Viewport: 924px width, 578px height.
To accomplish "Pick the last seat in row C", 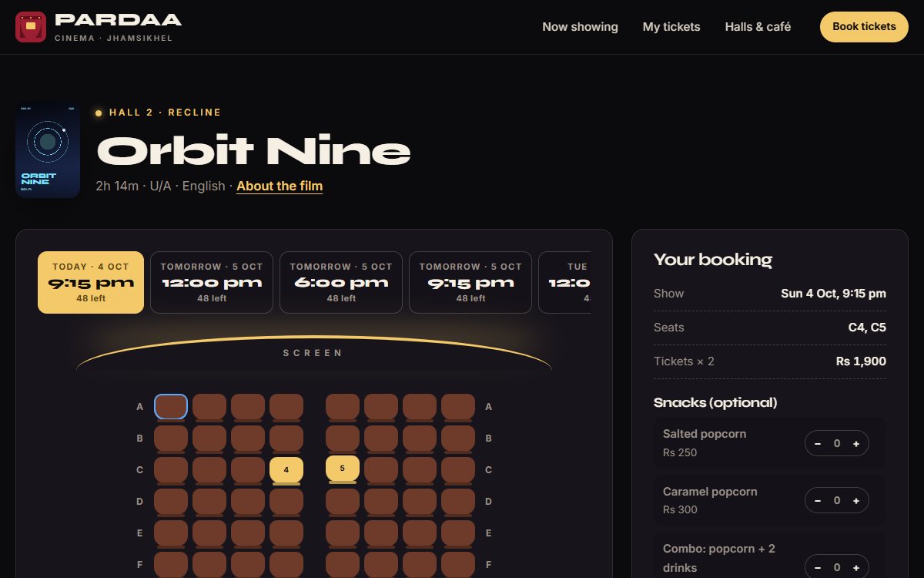I will [458, 469].
